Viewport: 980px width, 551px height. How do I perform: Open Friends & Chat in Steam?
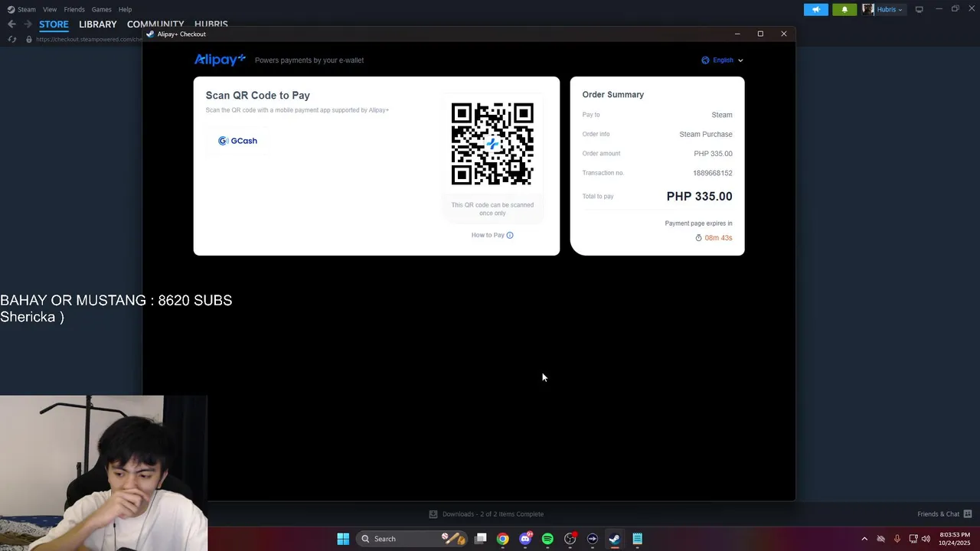click(938, 514)
